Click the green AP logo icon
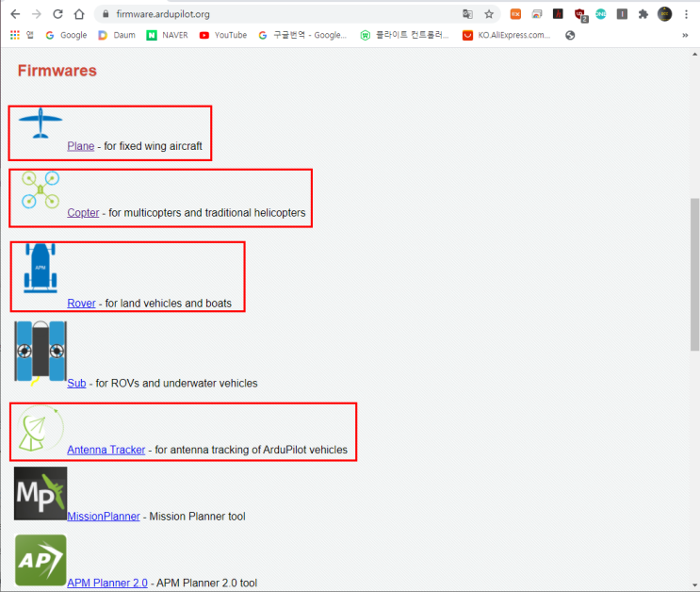 click(41, 560)
